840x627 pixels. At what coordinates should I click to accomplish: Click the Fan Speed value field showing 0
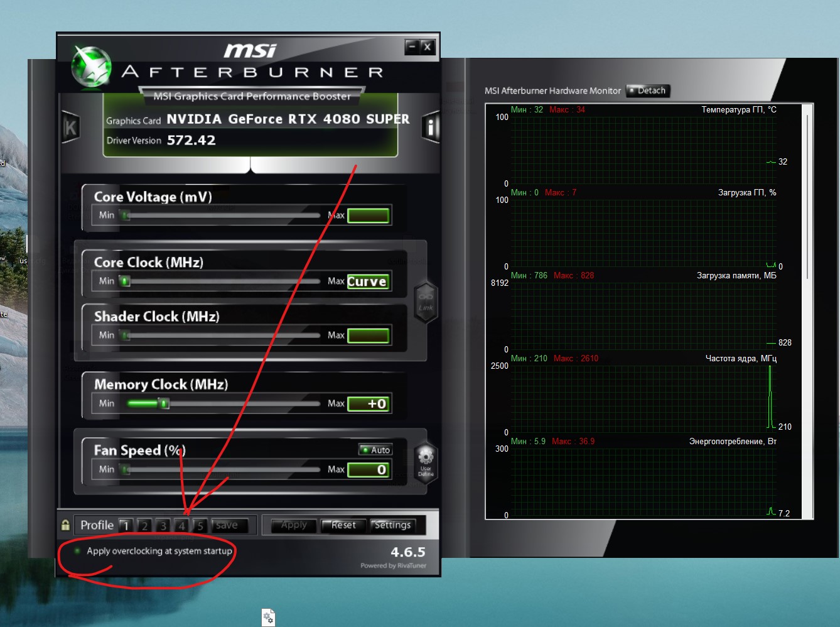369,470
